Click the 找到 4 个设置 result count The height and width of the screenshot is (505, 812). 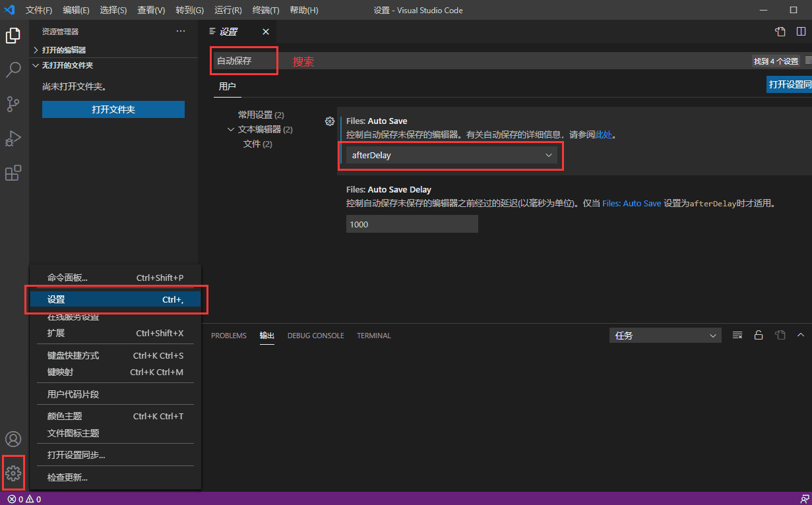pos(776,61)
